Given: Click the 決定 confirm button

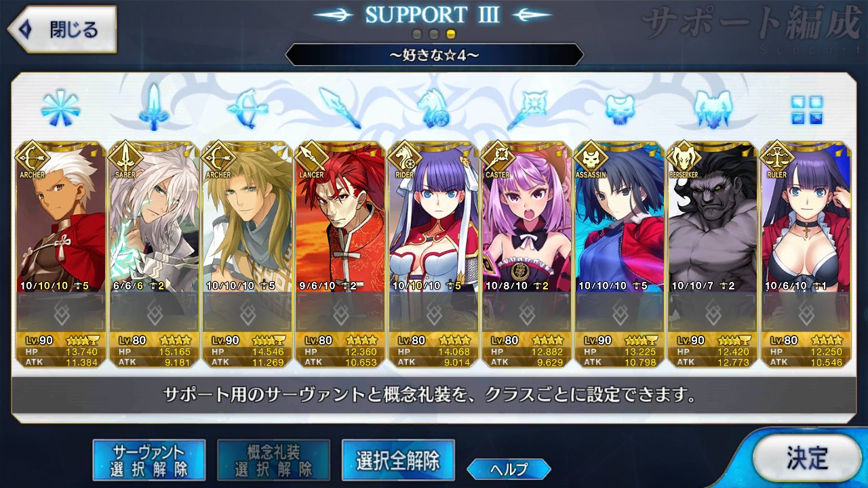Looking at the screenshot, I should [x=806, y=457].
